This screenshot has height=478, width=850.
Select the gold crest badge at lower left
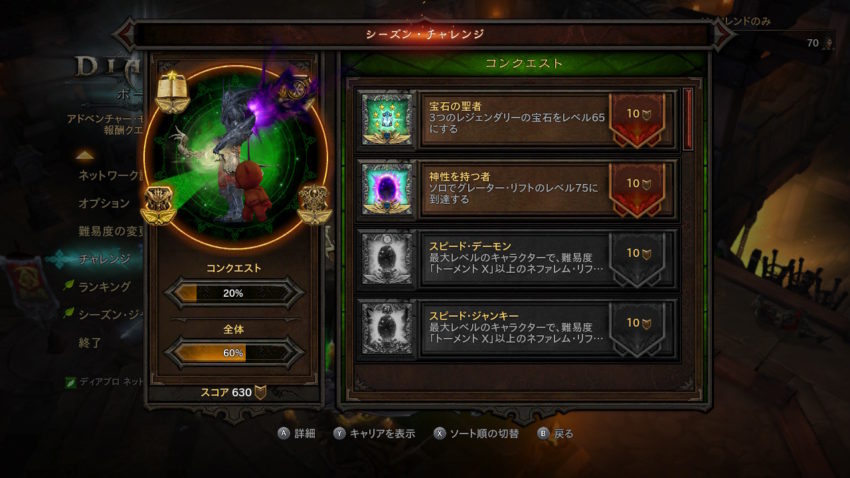159,205
